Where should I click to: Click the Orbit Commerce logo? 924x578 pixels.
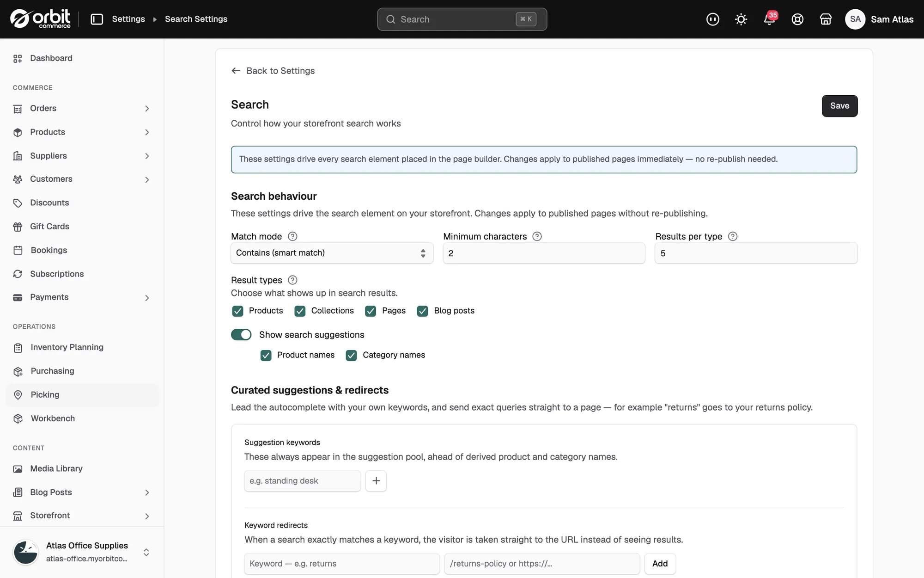click(x=41, y=19)
